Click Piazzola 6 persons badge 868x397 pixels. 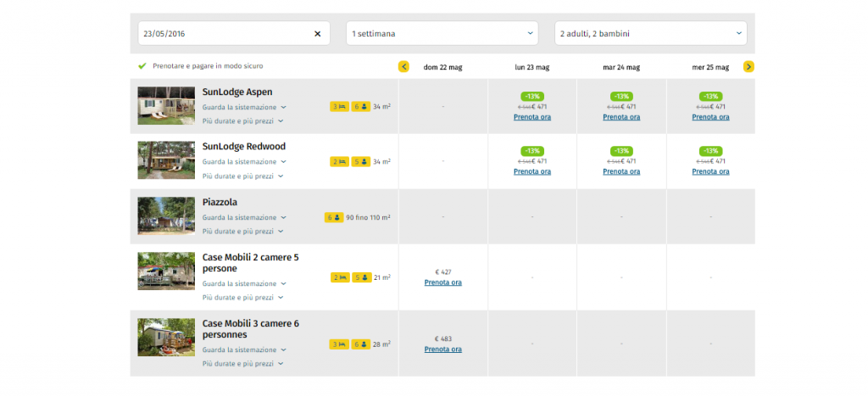334,218
